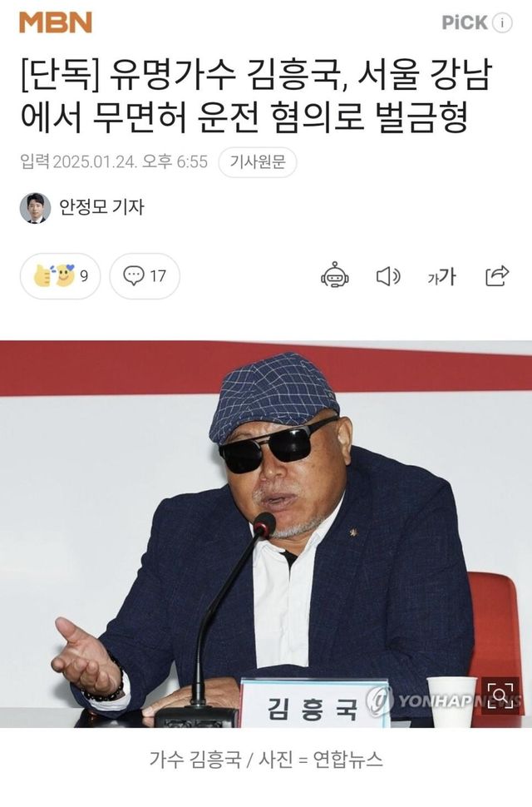The width and height of the screenshot is (532, 807).
Task: Open original article via 기사원문 button
Action: 258,162
